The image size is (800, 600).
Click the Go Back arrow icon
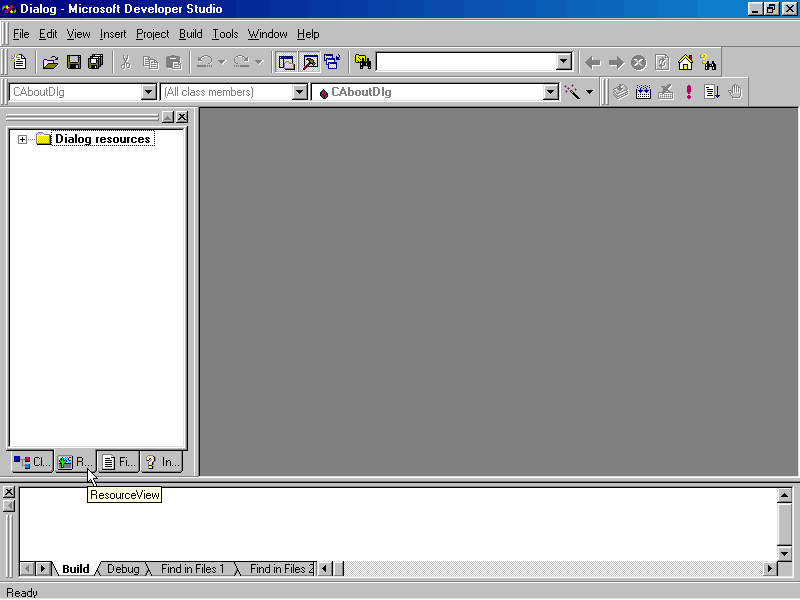(593, 63)
